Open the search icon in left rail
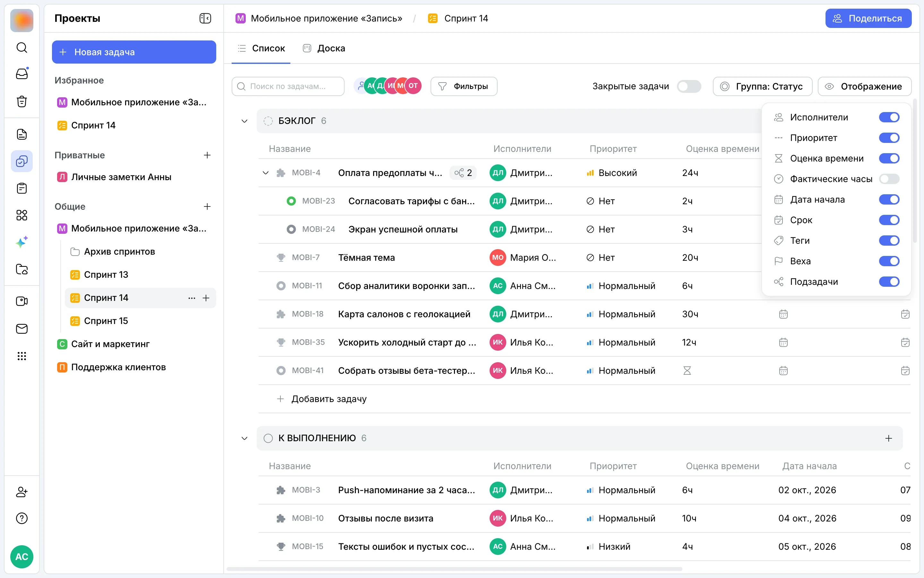Image resolution: width=924 pixels, height=578 pixels. tap(22, 48)
